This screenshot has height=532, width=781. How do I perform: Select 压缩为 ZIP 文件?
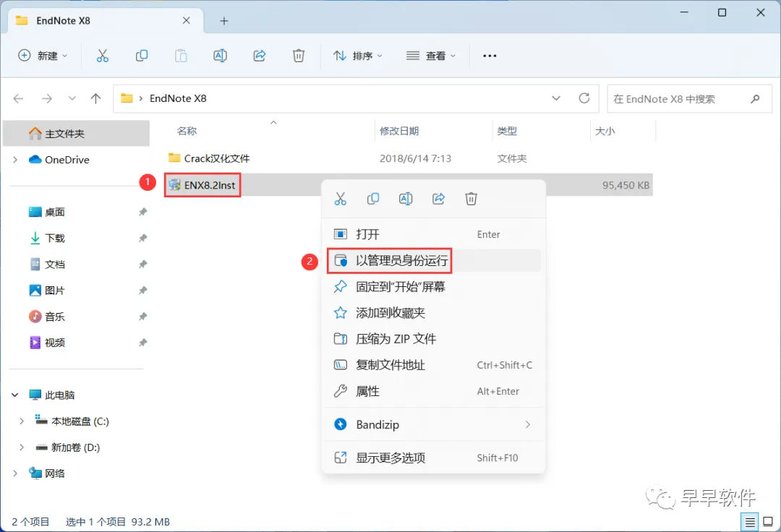433,339
